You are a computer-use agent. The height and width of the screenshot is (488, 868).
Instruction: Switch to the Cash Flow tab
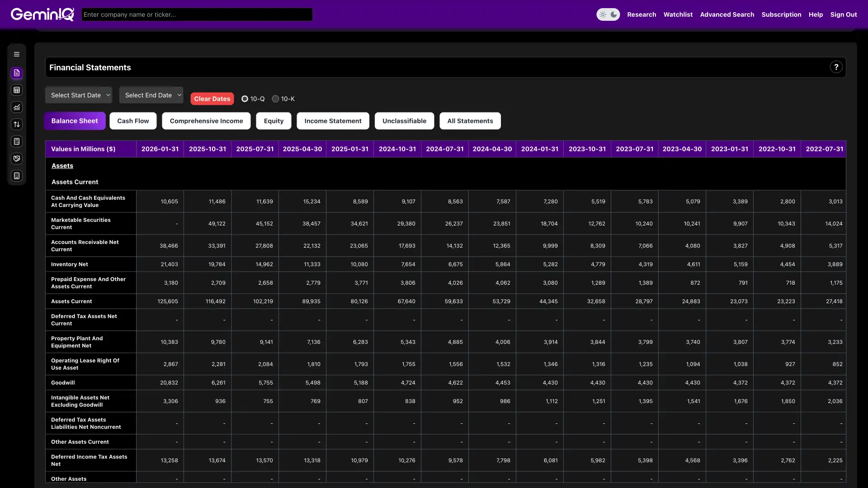(133, 121)
